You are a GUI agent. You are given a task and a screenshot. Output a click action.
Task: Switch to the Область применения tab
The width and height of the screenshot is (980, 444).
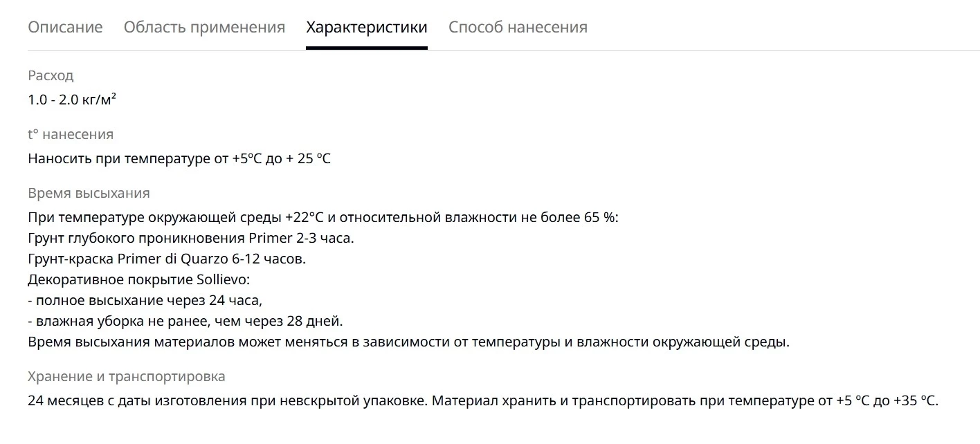point(204,27)
